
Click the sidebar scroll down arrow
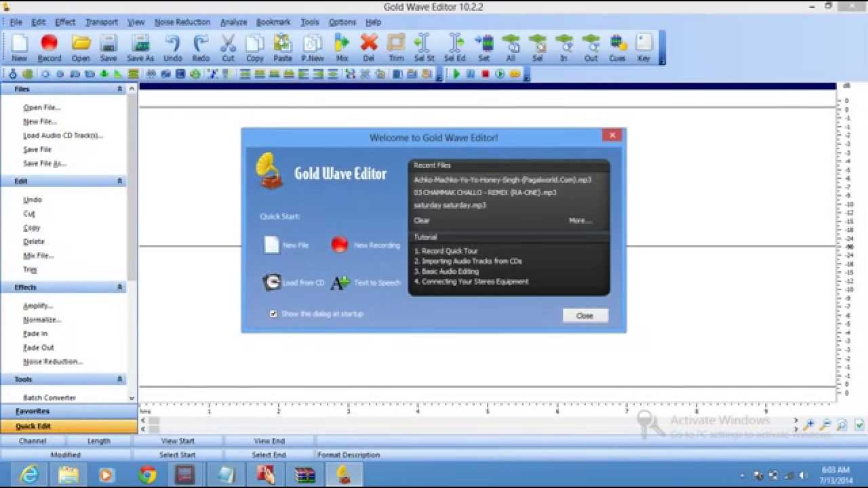tap(132, 399)
